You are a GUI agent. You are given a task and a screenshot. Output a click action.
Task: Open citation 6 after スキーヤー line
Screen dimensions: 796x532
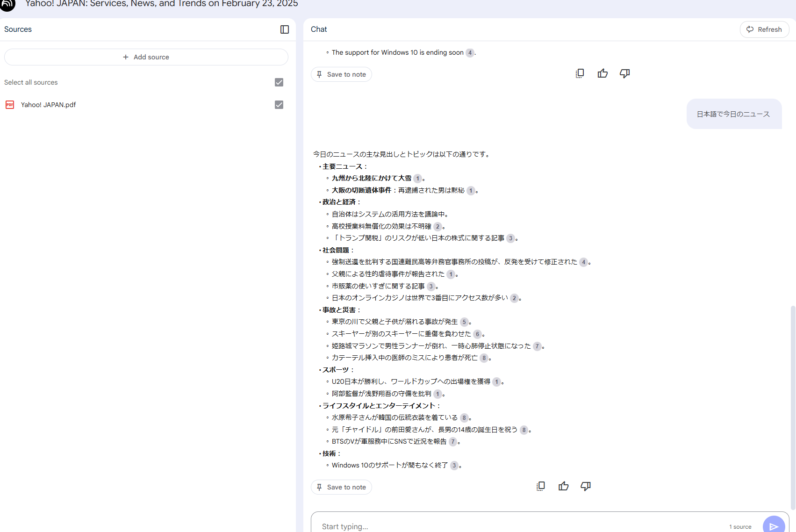477,334
